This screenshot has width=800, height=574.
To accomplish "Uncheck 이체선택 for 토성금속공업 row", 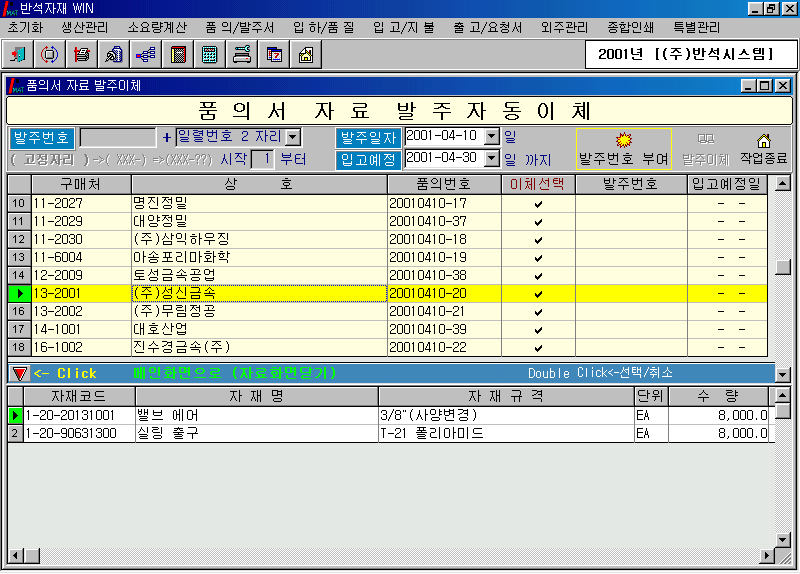I will (538, 276).
